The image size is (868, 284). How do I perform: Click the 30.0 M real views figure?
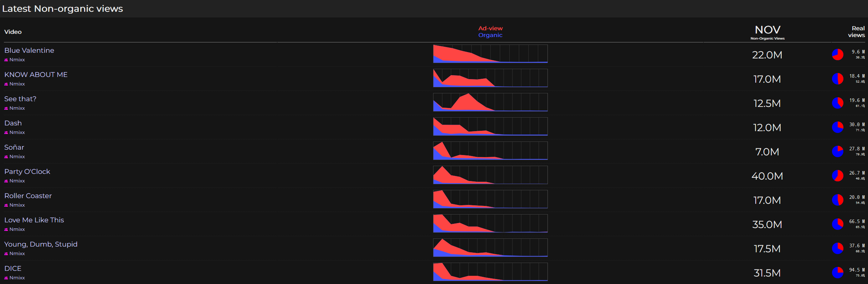[x=857, y=125]
